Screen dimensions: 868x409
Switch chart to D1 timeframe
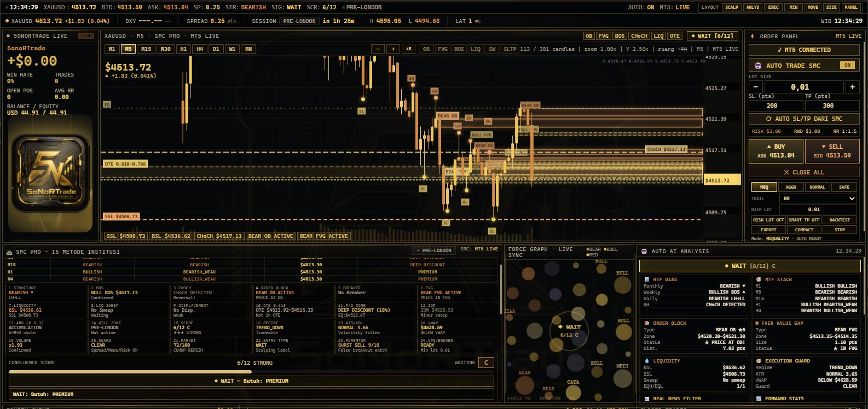click(216, 49)
